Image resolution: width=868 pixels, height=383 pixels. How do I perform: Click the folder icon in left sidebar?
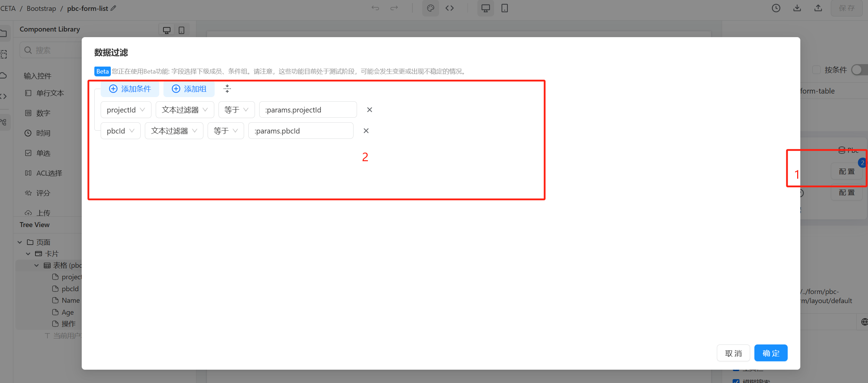(4, 34)
